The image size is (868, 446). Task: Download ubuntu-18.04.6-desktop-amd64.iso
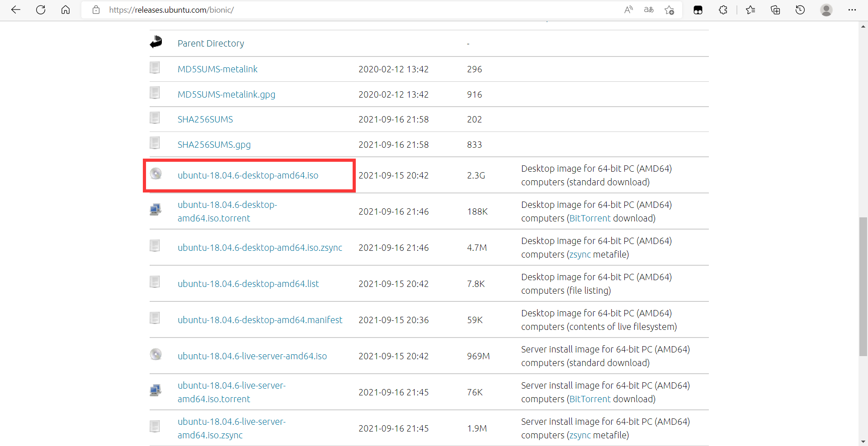248,175
